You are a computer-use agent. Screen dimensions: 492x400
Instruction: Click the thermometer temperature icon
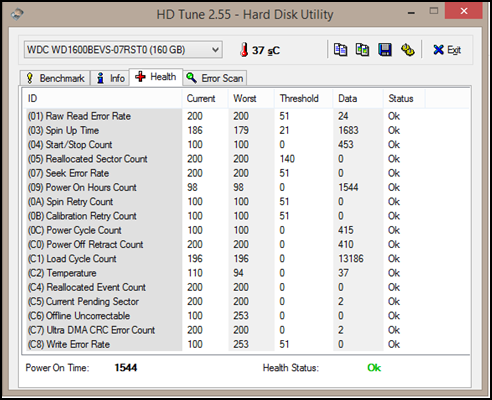coord(244,50)
